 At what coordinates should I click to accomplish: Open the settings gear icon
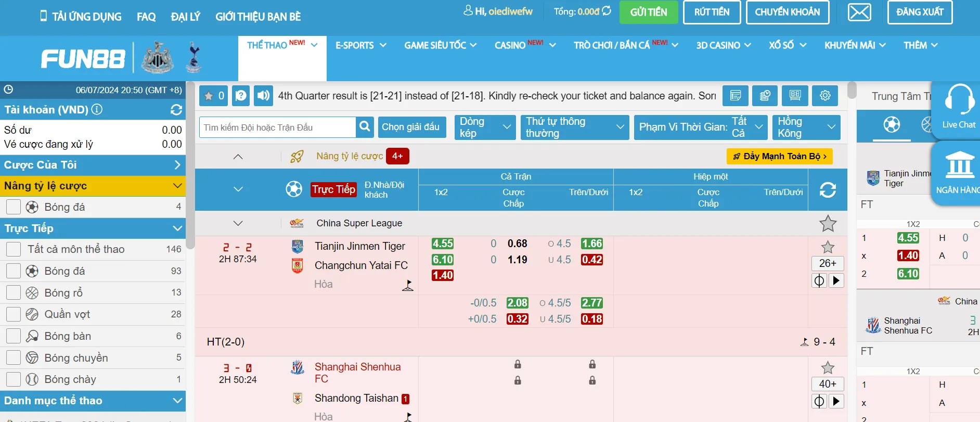(825, 96)
